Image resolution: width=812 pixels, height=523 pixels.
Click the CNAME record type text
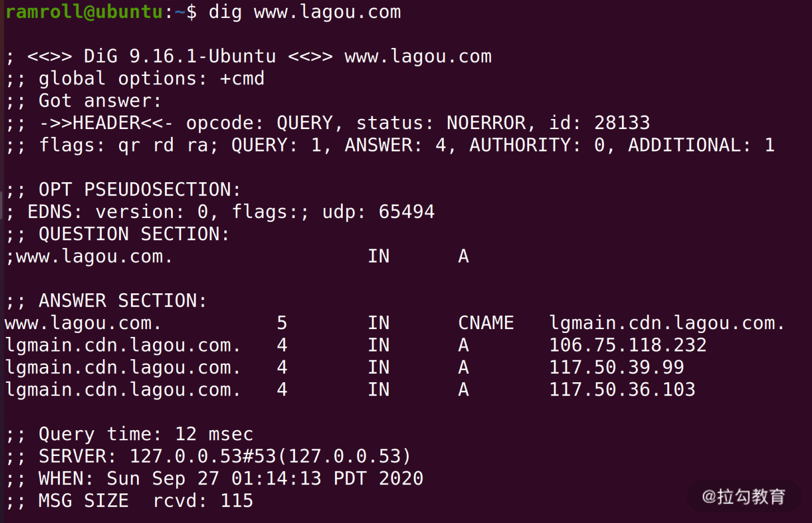(485, 323)
